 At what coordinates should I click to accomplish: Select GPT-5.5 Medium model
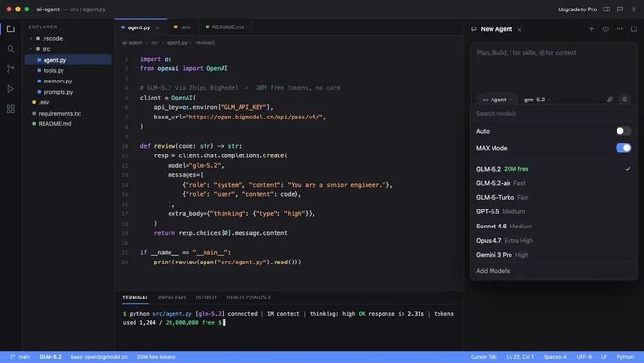pos(553,211)
